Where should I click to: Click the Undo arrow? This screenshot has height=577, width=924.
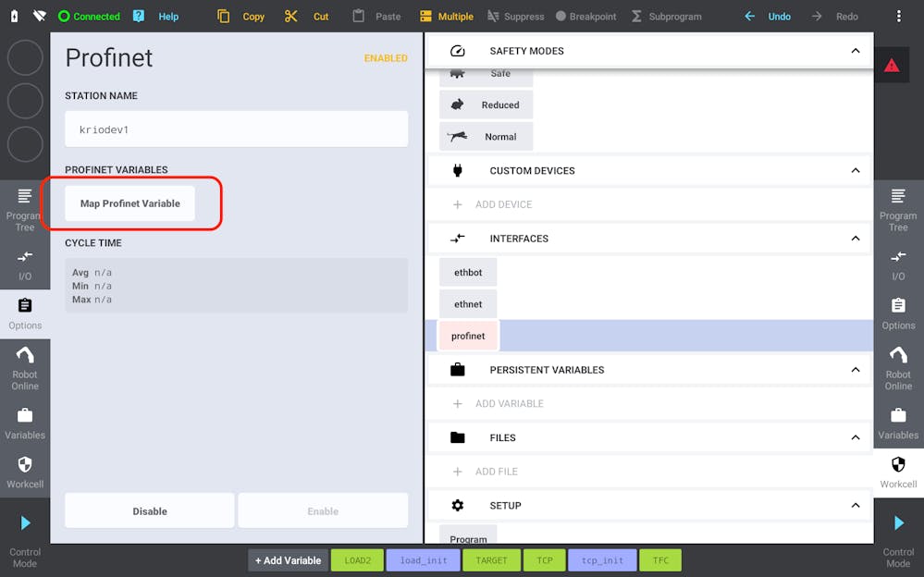[749, 17]
